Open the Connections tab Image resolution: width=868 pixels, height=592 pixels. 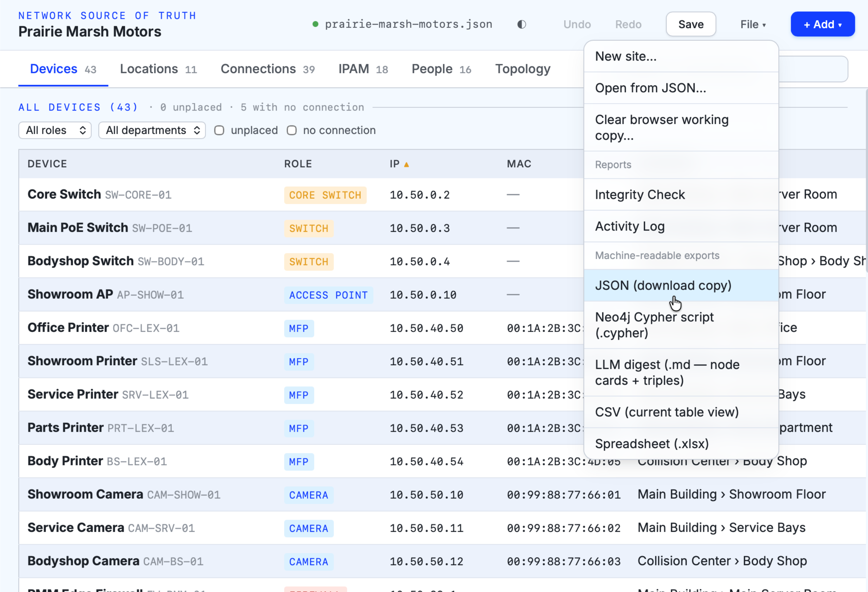268,69
